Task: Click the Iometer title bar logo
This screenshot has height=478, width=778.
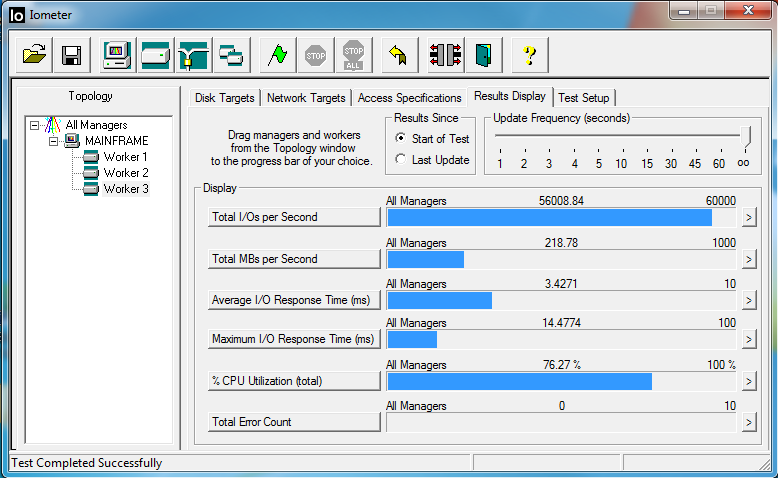Action: [16, 15]
